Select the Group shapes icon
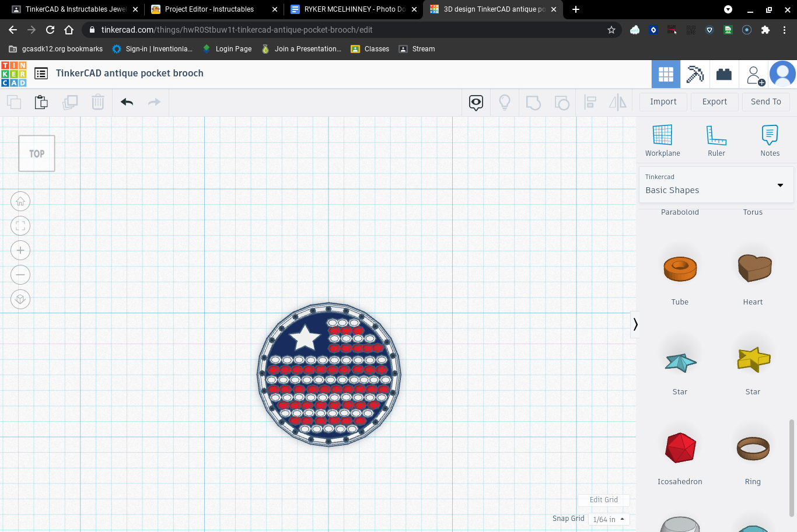This screenshot has height=532, width=797. 533,101
